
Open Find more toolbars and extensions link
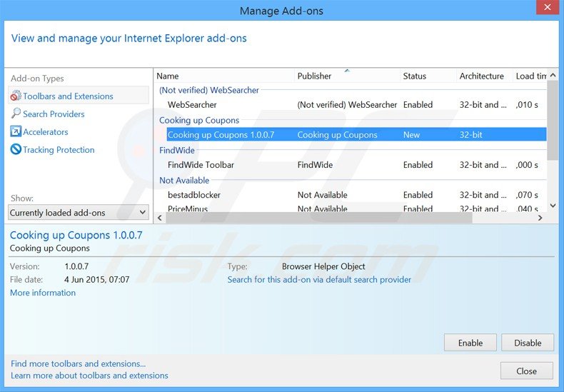click(x=78, y=363)
